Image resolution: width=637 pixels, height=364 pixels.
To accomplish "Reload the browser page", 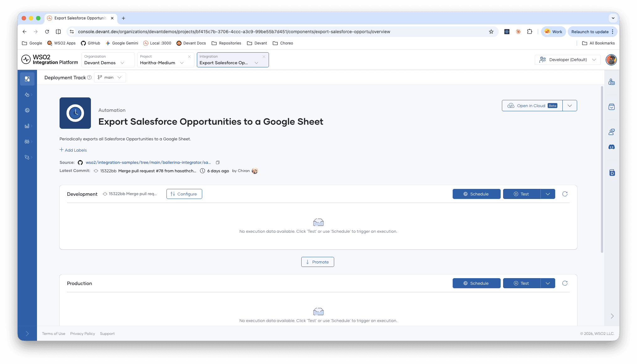I will point(47,32).
